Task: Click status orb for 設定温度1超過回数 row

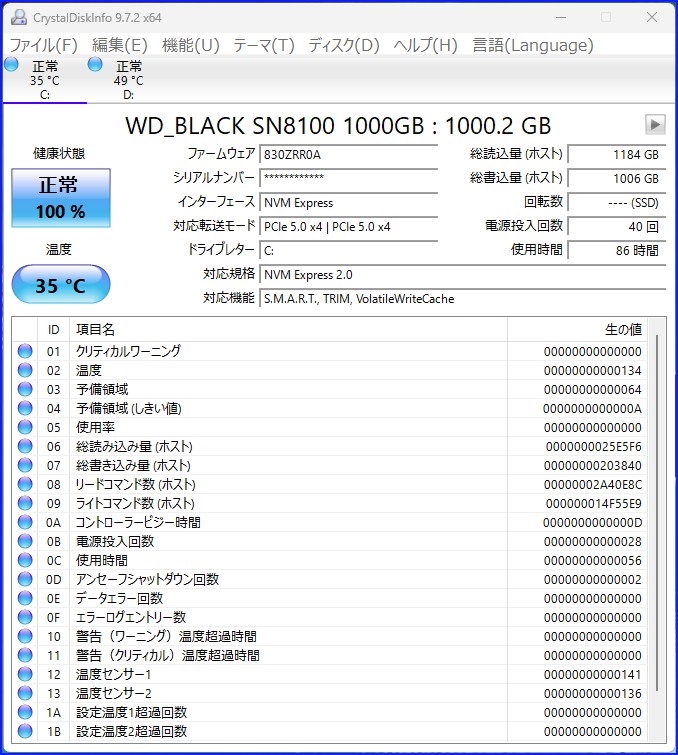Action: coord(25,712)
